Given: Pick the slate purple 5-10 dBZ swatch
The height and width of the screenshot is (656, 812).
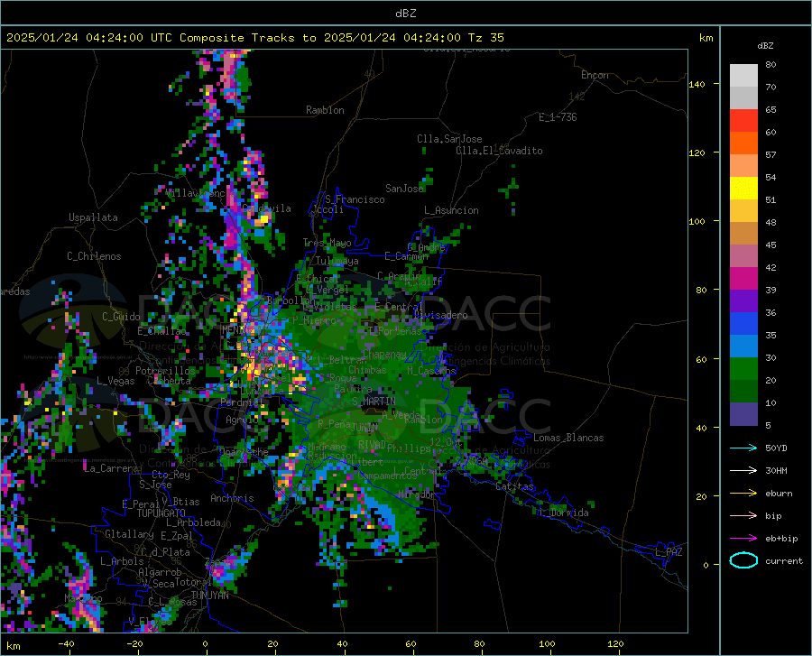Looking at the screenshot, I should click(743, 413).
